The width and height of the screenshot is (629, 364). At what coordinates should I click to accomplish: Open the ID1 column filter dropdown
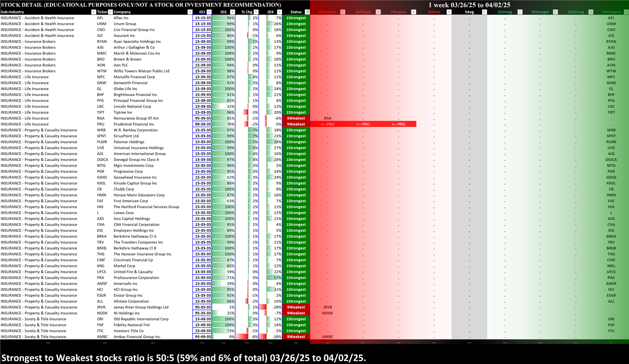[x=209, y=12]
